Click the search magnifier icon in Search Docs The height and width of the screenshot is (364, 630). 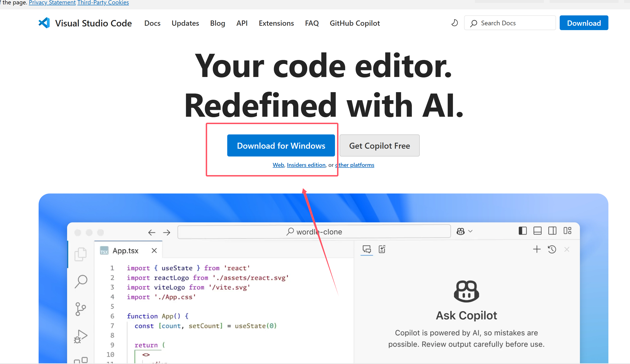pos(474,23)
